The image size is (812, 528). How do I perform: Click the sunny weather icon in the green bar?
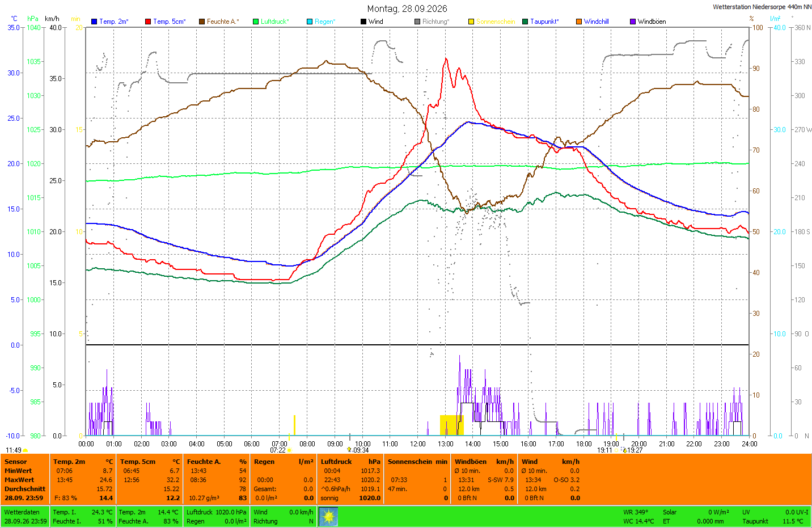pyautogui.click(x=329, y=517)
